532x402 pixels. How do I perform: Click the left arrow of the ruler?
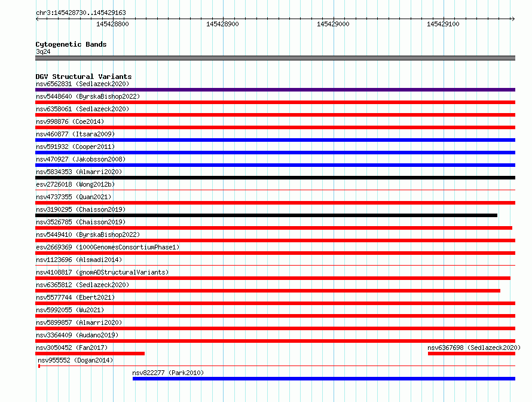(37, 19)
